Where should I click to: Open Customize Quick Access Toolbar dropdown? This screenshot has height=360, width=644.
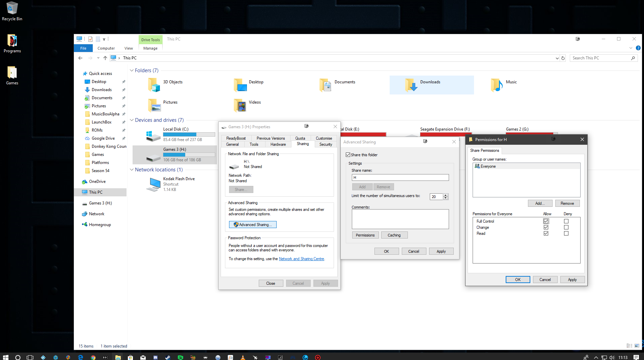[x=104, y=39]
